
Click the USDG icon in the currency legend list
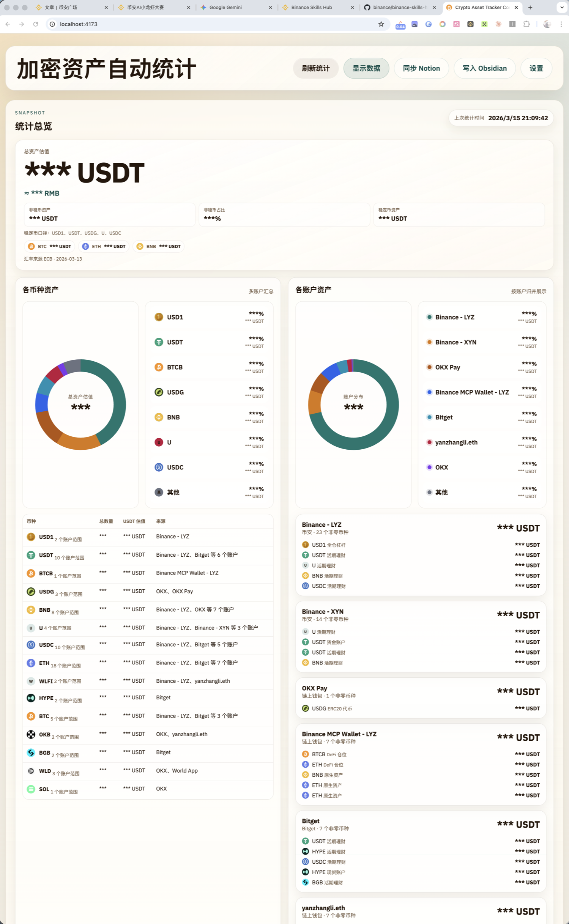tap(159, 392)
